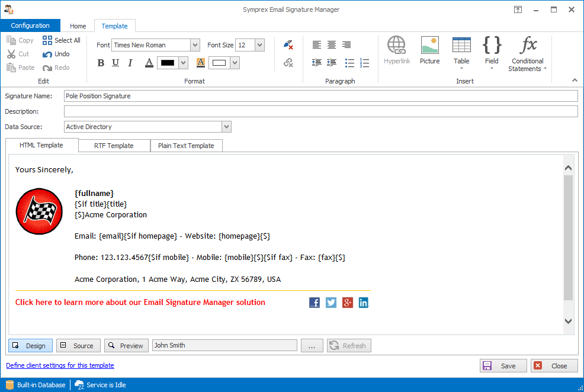Viewport: 584px width, 392px height.
Task: Click Select All in Edit group
Action: pyautogui.click(x=62, y=40)
